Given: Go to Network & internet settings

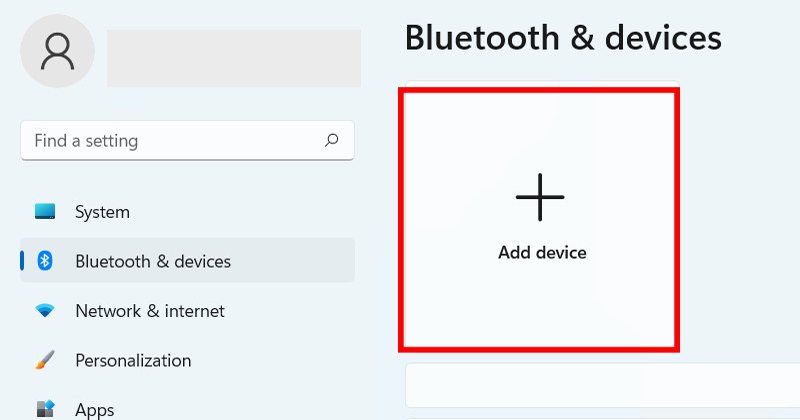Looking at the screenshot, I should tap(150, 311).
